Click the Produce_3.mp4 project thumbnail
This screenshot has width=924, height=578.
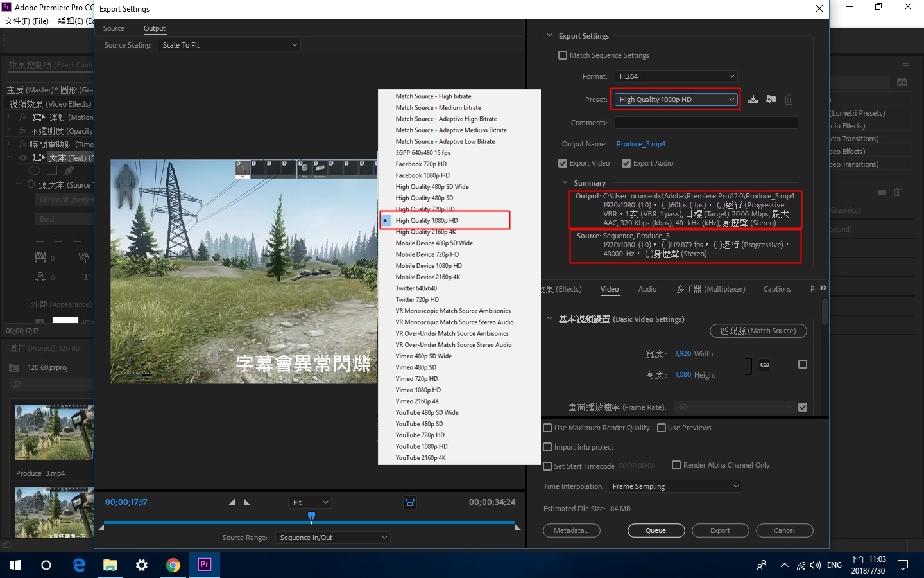(x=55, y=432)
